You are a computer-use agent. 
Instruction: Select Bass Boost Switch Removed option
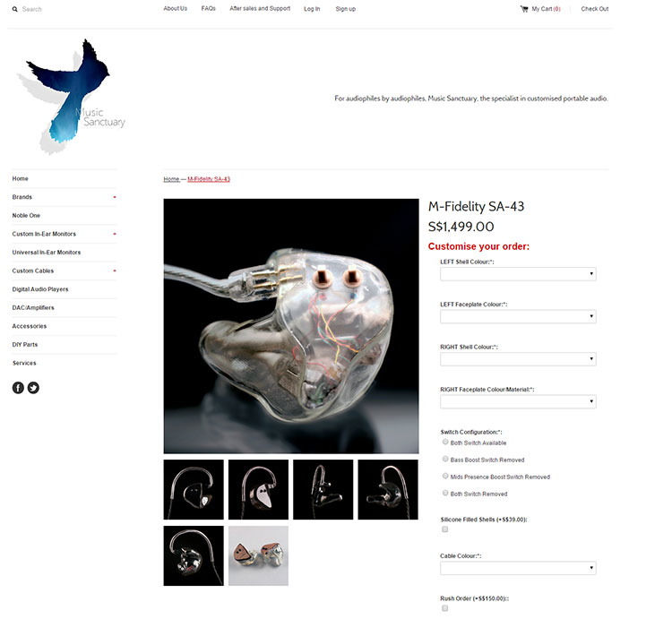445,459
